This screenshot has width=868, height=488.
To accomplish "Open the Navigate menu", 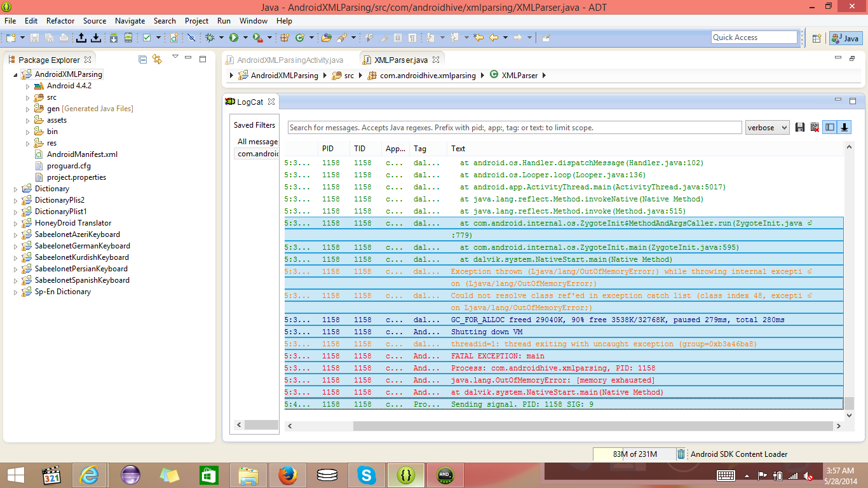I will [x=130, y=20].
